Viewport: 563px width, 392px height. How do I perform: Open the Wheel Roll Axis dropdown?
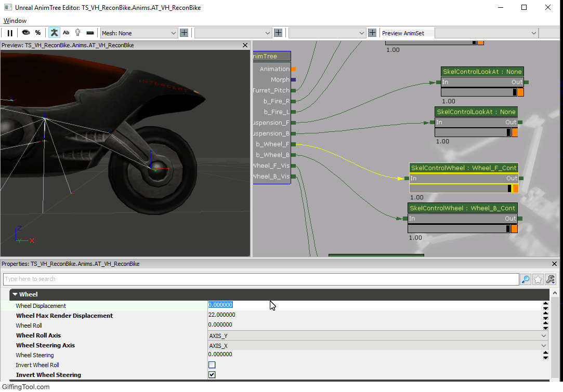(378, 336)
